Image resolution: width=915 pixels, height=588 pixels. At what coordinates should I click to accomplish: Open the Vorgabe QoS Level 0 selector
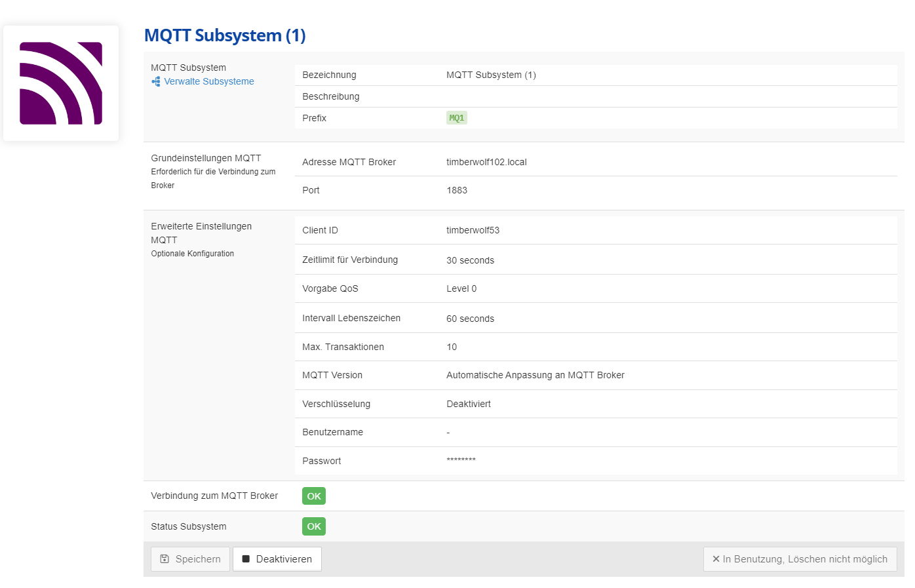point(461,288)
